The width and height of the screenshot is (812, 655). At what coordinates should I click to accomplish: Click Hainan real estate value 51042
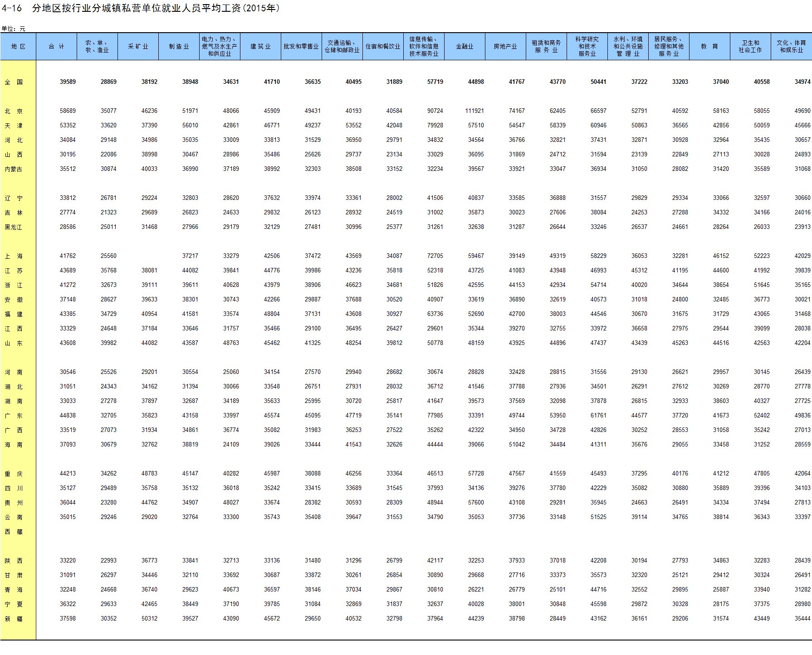(x=517, y=445)
